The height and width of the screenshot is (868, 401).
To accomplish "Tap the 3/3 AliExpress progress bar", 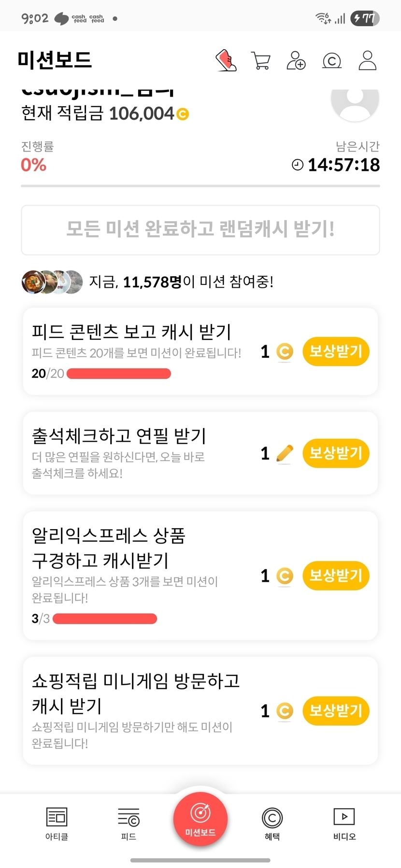I will (x=105, y=619).
